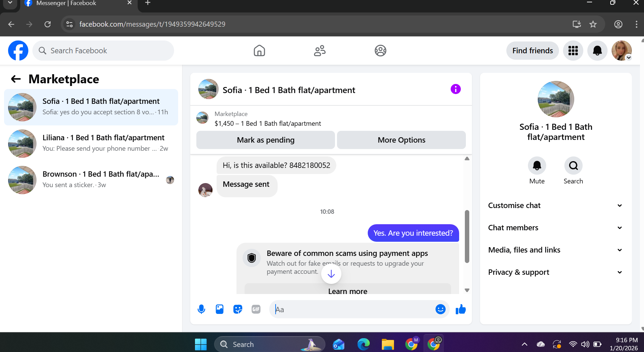The width and height of the screenshot is (644, 352).
Task: Reload the page in browser
Action: pyautogui.click(x=48, y=24)
